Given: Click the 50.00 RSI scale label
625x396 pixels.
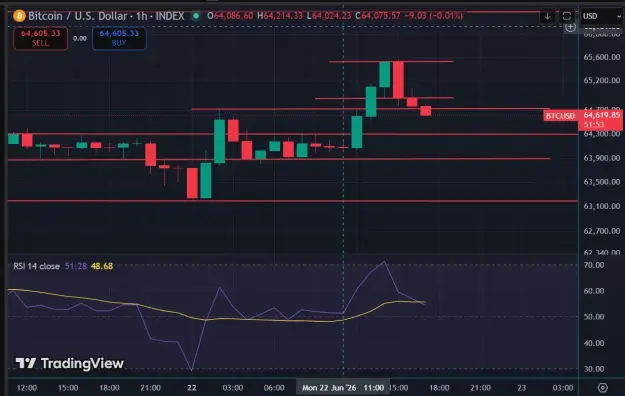Looking at the screenshot, I should 594,317.
